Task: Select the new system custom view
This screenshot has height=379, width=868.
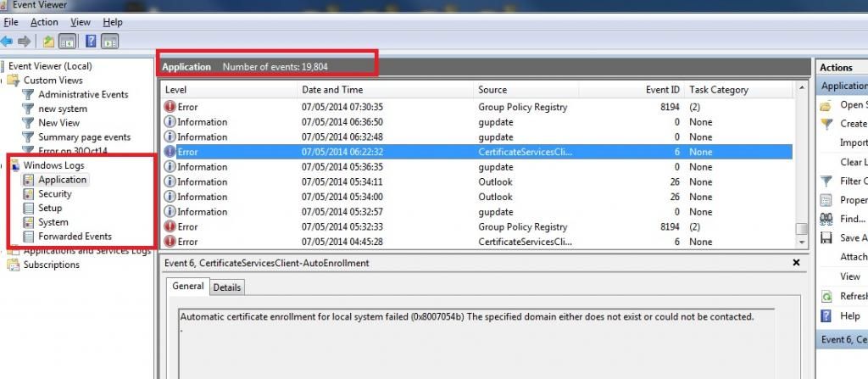Action: 63,109
